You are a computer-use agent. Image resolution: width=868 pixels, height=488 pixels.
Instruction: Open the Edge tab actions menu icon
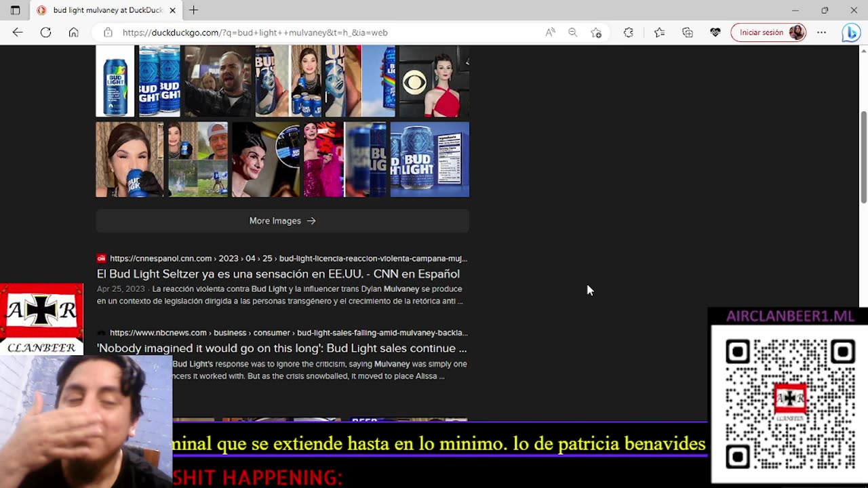(15, 10)
